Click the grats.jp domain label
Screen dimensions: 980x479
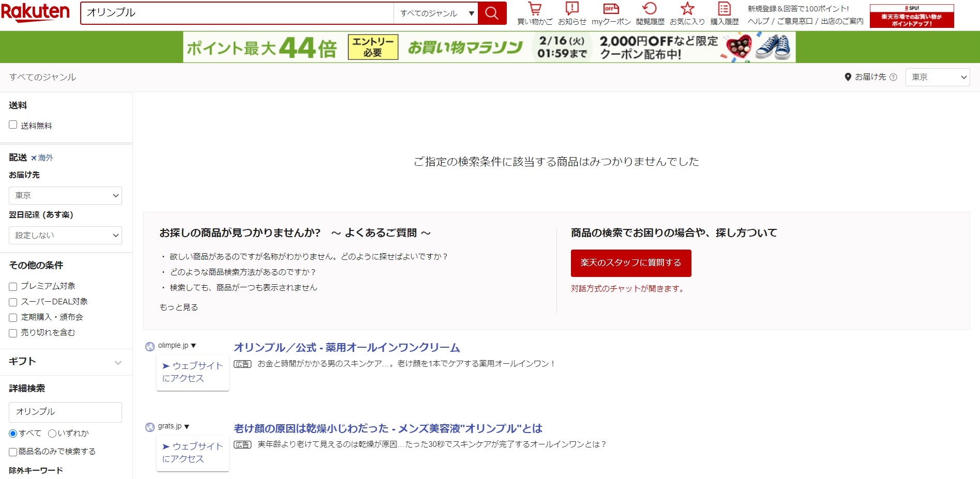[170, 426]
